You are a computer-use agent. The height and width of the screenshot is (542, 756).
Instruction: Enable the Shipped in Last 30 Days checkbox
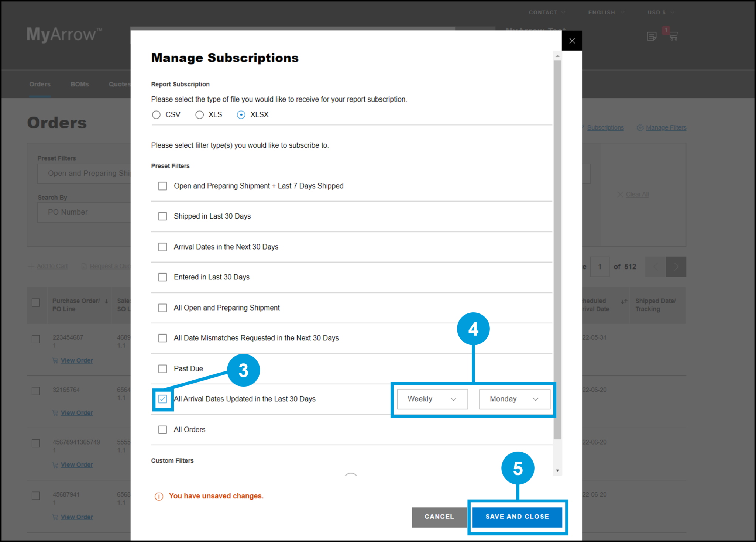pyautogui.click(x=162, y=216)
